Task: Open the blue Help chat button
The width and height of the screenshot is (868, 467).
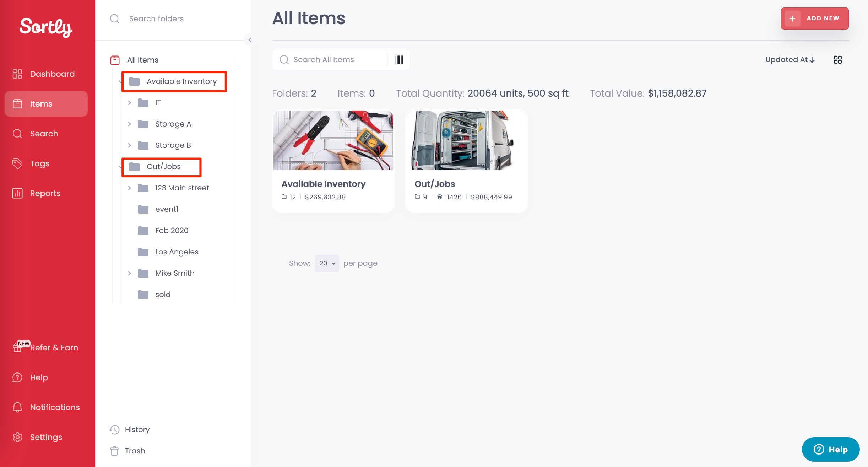Action: (831, 450)
